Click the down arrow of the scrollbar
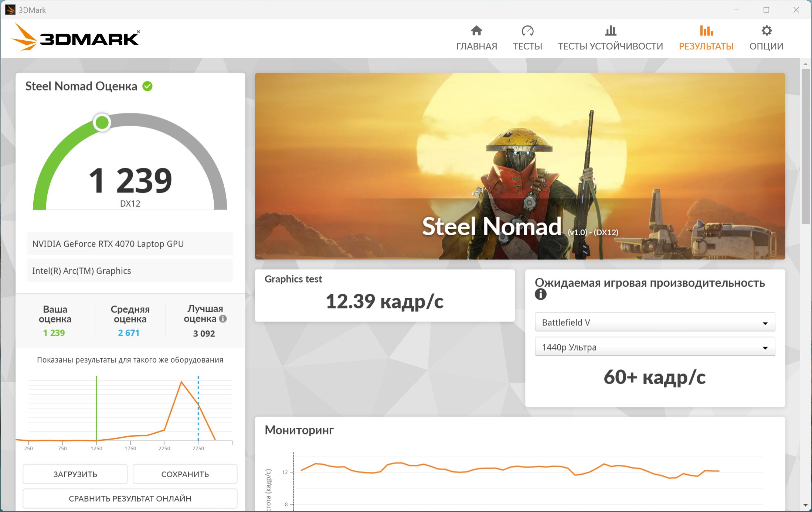812x512 pixels. 805,505
